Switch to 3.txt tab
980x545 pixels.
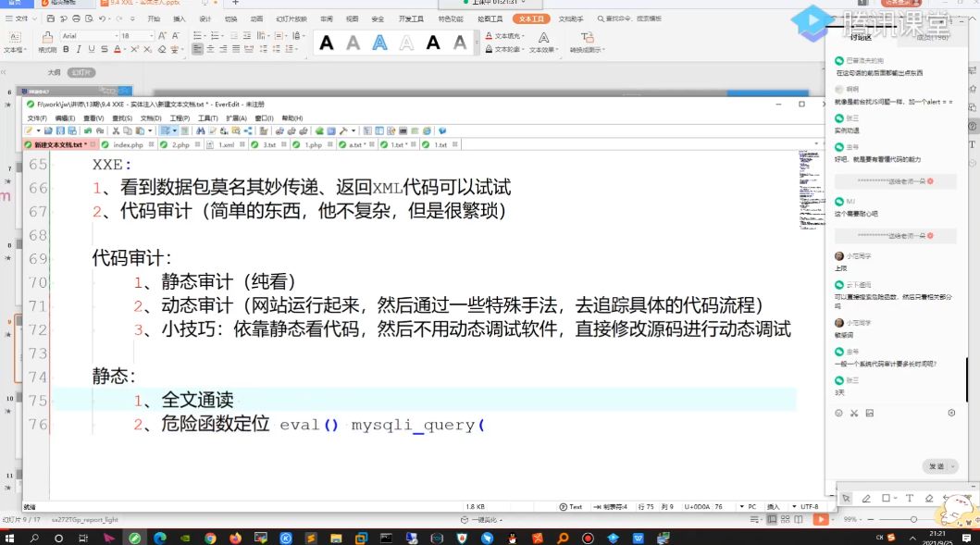pos(268,144)
